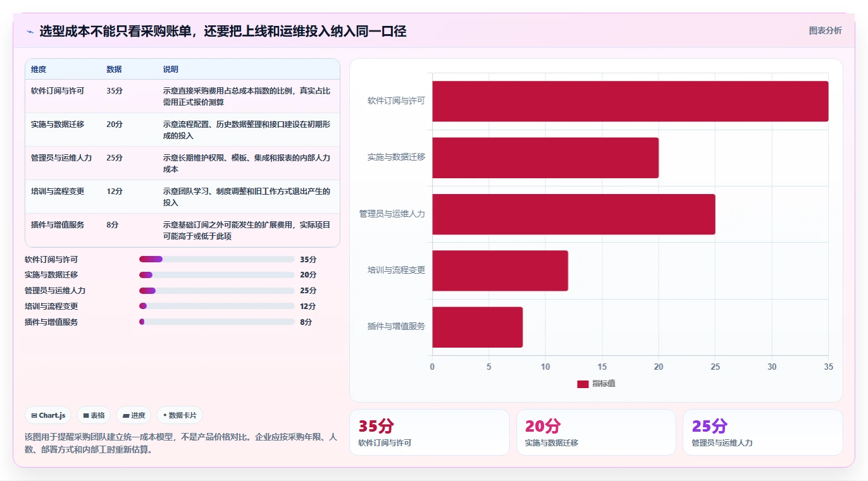This screenshot has height=481, width=868.
Task: Click the 20分 cell in the table
Action: coord(115,125)
